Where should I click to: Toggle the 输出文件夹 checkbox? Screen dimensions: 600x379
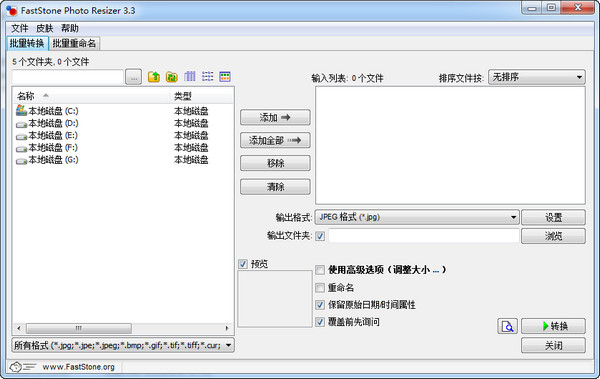(x=320, y=236)
